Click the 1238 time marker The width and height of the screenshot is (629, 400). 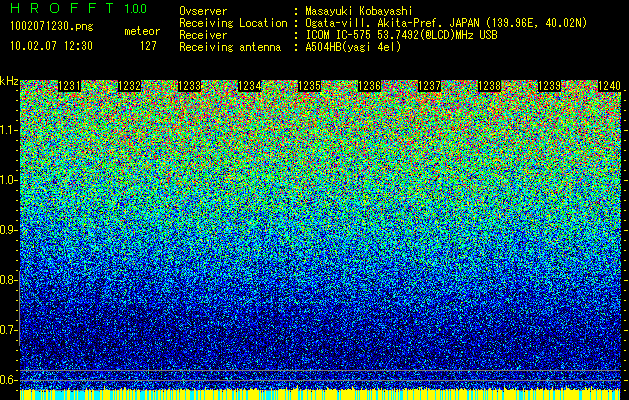(x=489, y=86)
